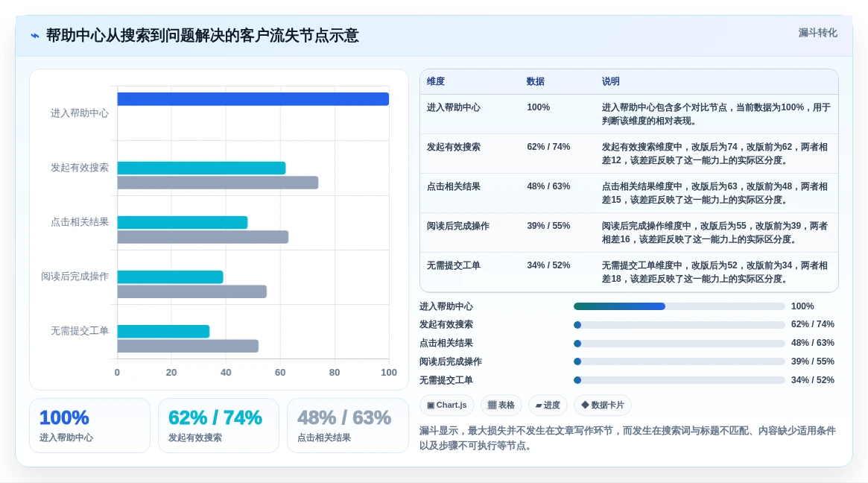The width and height of the screenshot is (868, 483).
Task: Click the 20 tick on the chart x-axis
Action: coord(171,373)
